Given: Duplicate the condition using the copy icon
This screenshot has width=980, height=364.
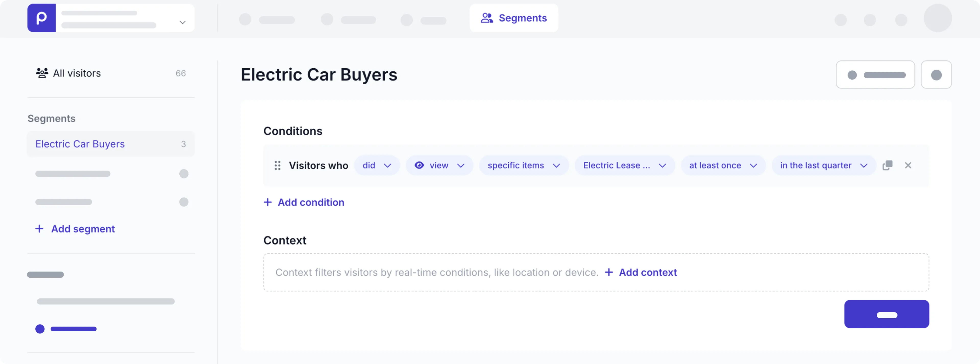Looking at the screenshot, I should click(x=888, y=165).
